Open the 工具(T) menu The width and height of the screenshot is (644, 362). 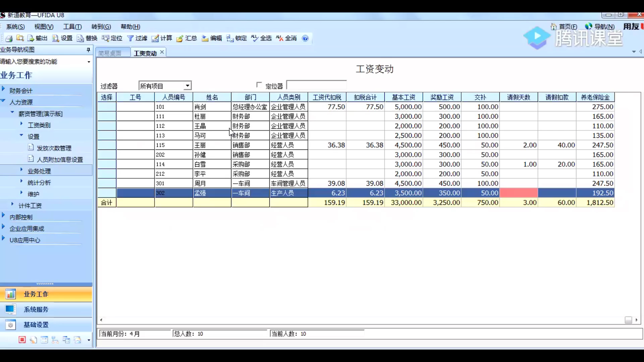pos(72,26)
